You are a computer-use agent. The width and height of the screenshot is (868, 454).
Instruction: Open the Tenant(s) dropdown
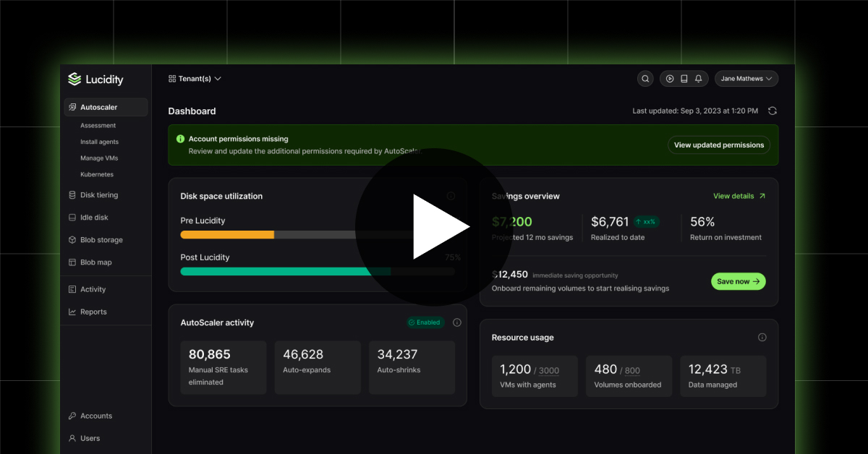tap(195, 79)
